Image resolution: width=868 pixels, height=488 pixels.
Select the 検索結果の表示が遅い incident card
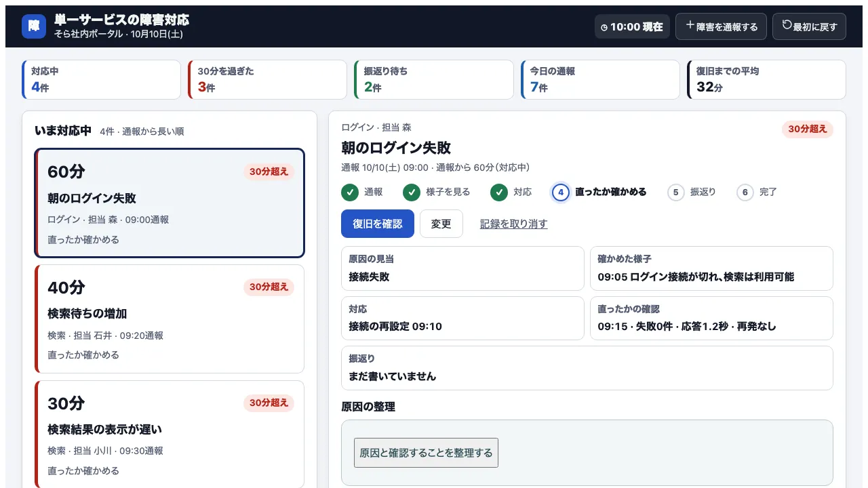pos(170,434)
